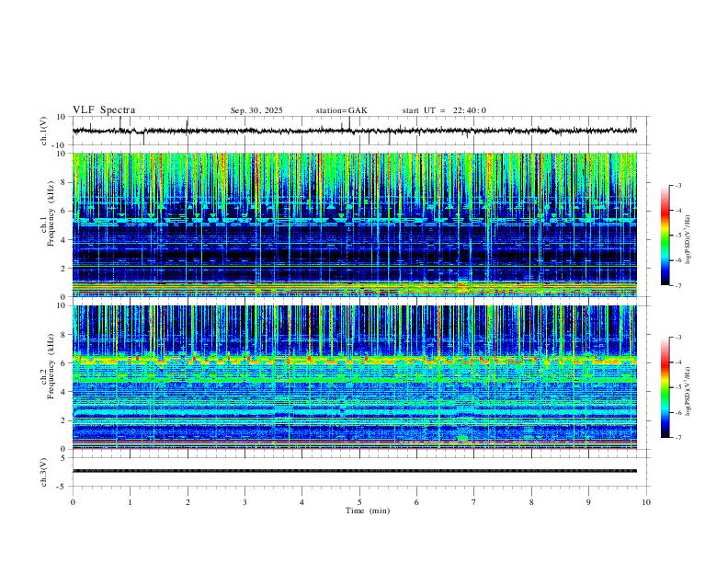
Task: Click the "-7" label on ch.2 color bar
Action: (677, 437)
